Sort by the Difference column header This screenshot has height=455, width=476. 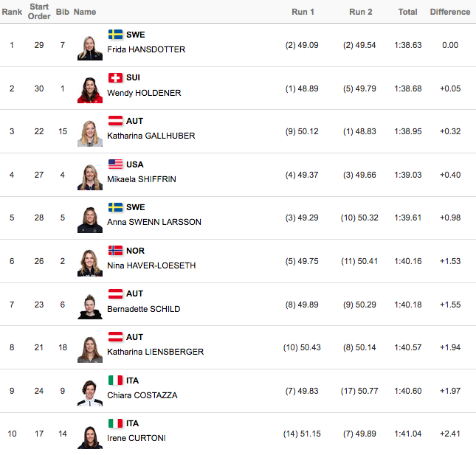coord(450,12)
